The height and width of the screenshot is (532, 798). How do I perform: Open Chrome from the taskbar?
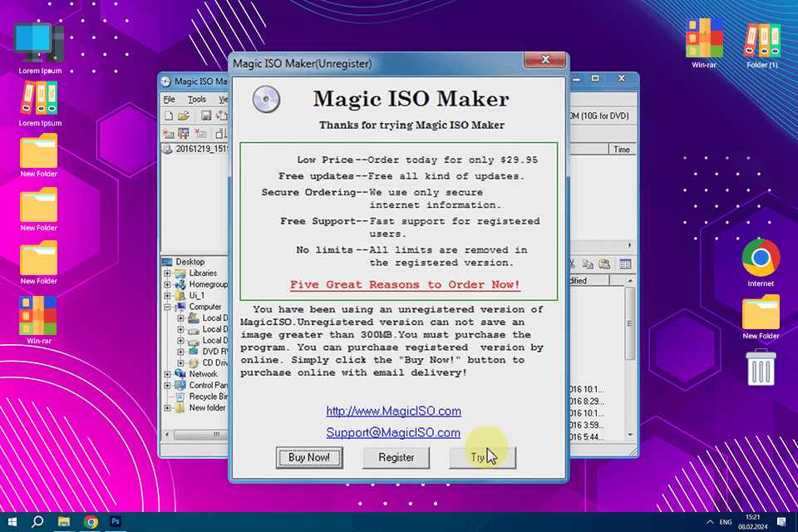(91, 522)
